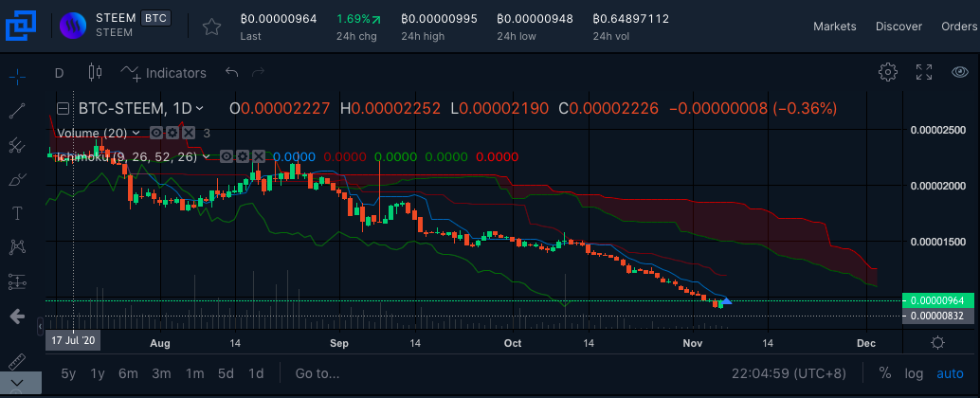980x398 pixels.
Task: Click the 0.00000964 current price label
Action: [x=938, y=300]
